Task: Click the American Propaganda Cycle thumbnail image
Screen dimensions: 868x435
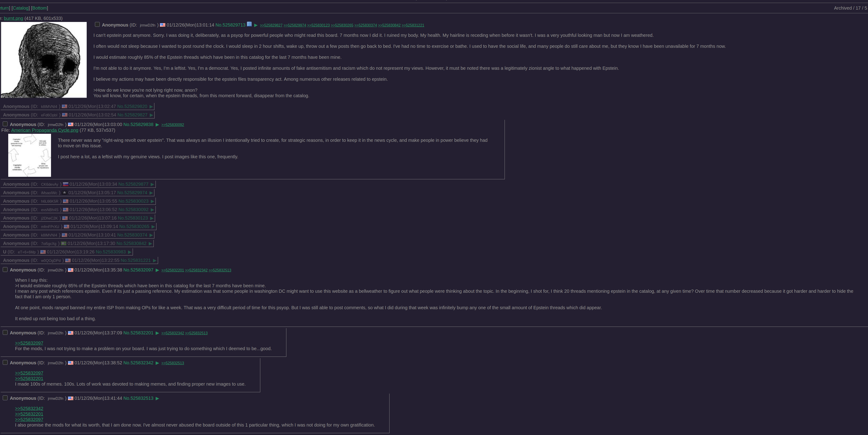Action: pos(30,155)
